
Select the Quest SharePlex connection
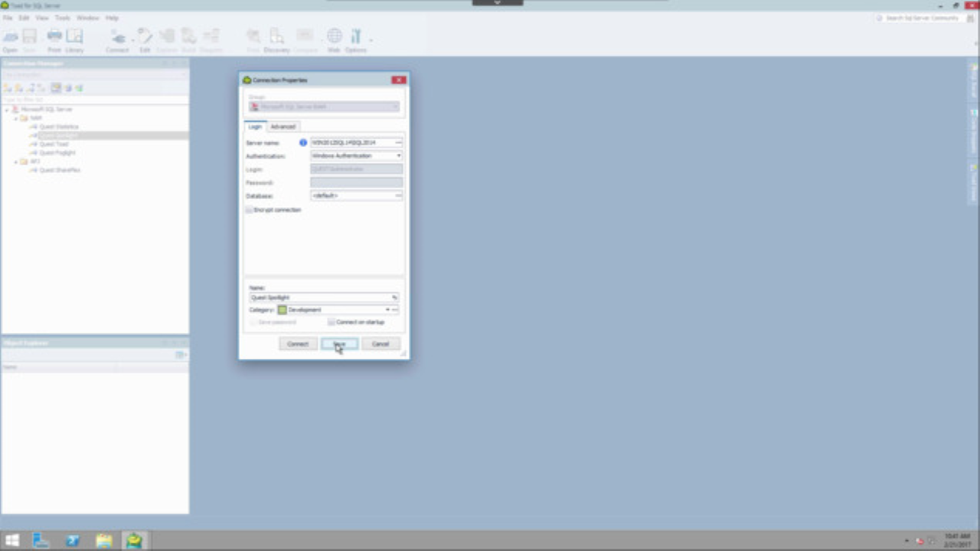[x=59, y=170]
